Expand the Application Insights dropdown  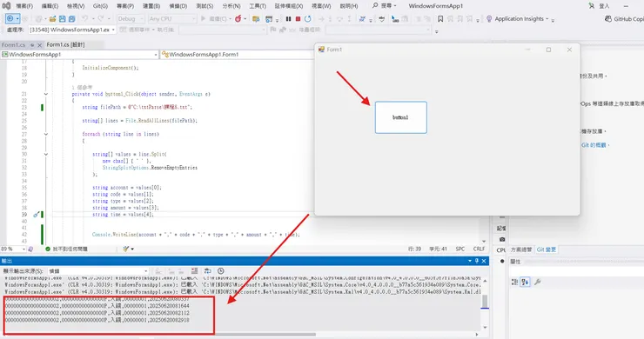click(547, 19)
